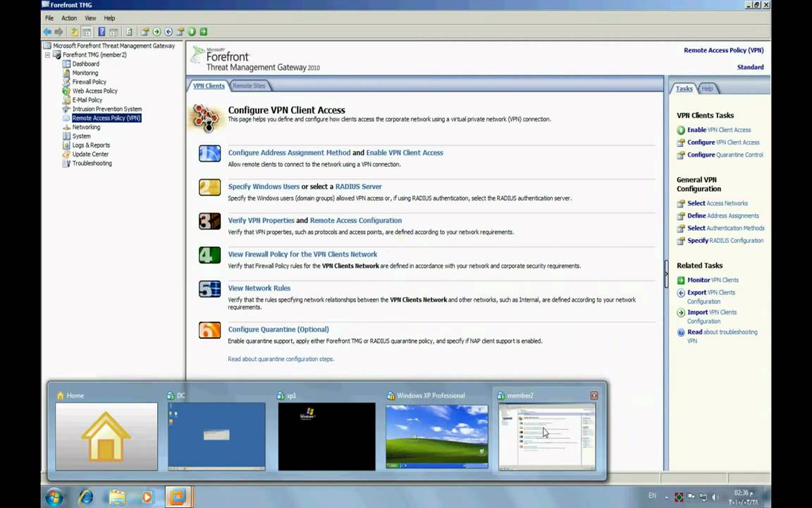Click step 2 icon for Windows users
Image resolution: width=812 pixels, height=508 pixels.
click(210, 187)
